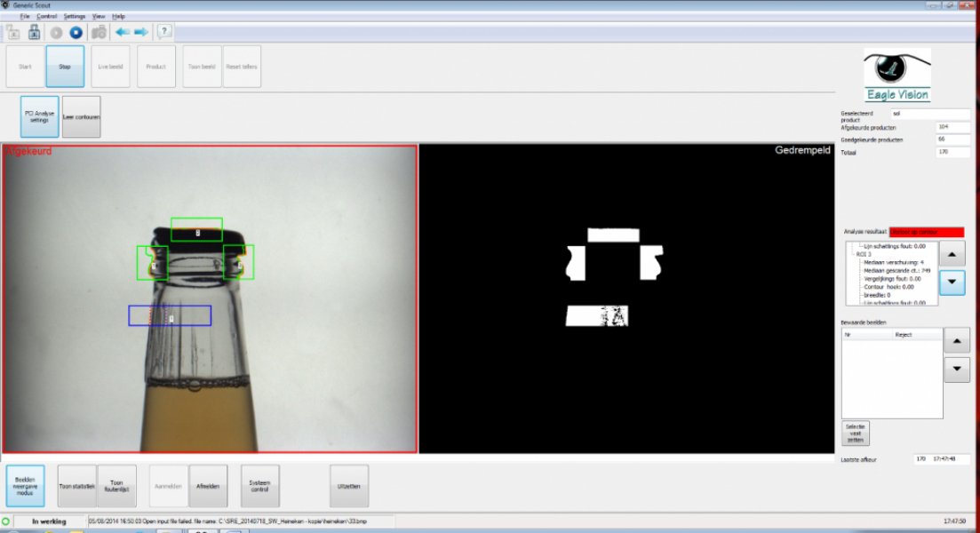Open the Control menu
This screenshot has width=980, height=533.
pos(47,16)
